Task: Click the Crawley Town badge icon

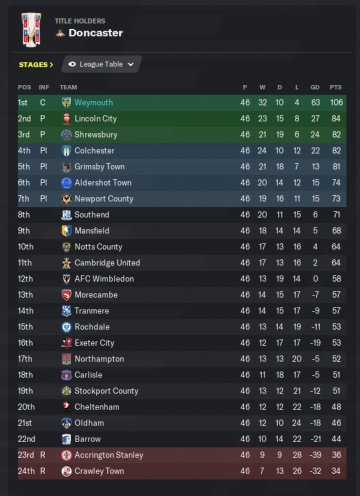Action: [x=66, y=471]
